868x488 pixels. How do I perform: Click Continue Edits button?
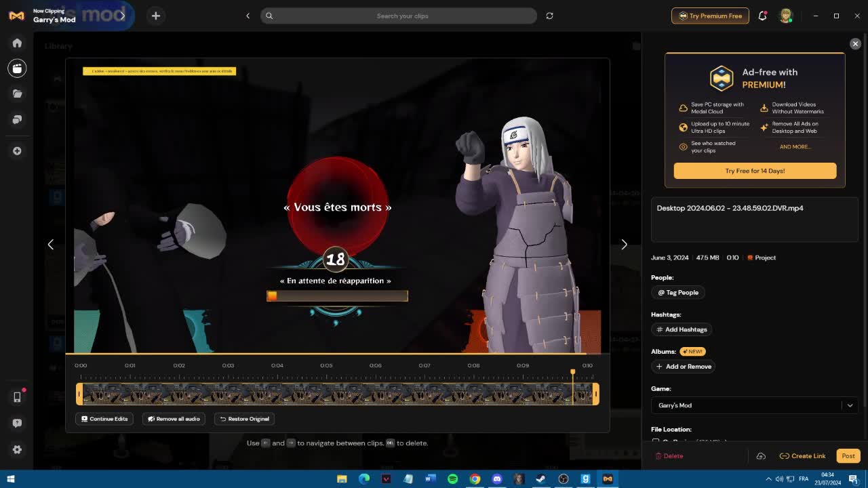tap(104, 419)
